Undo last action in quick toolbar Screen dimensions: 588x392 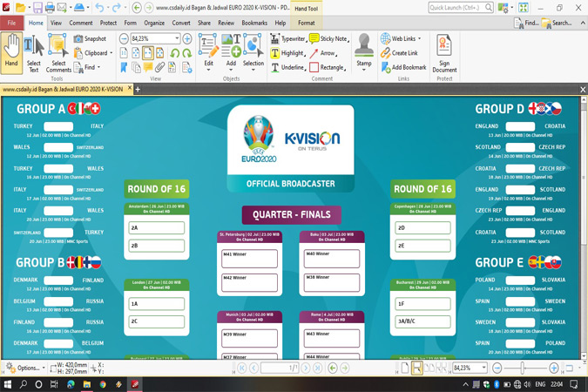[99, 7]
